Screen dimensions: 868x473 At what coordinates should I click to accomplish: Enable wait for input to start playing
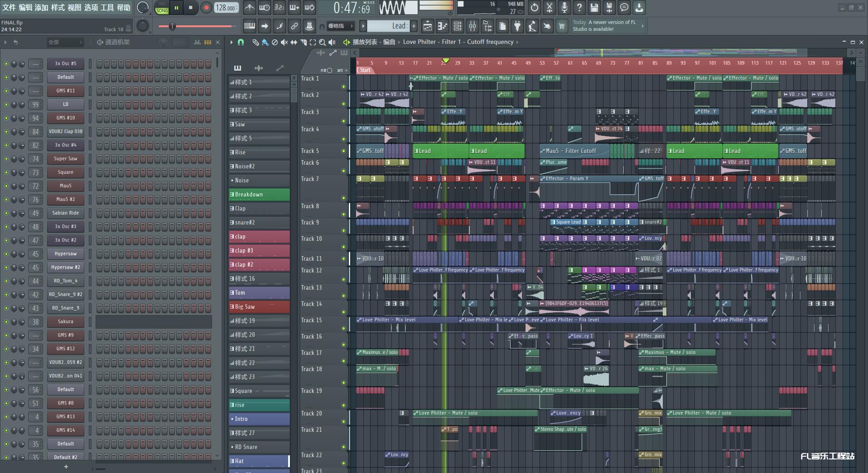(x=265, y=8)
